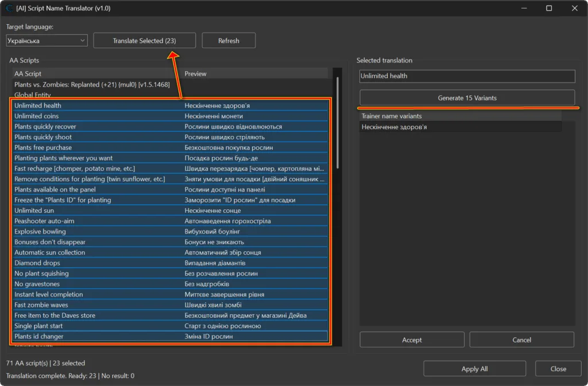The width and height of the screenshot is (588, 386).
Task: Click the Trainer name variants header
Action: pyautogui.click(x=460, y=116)
